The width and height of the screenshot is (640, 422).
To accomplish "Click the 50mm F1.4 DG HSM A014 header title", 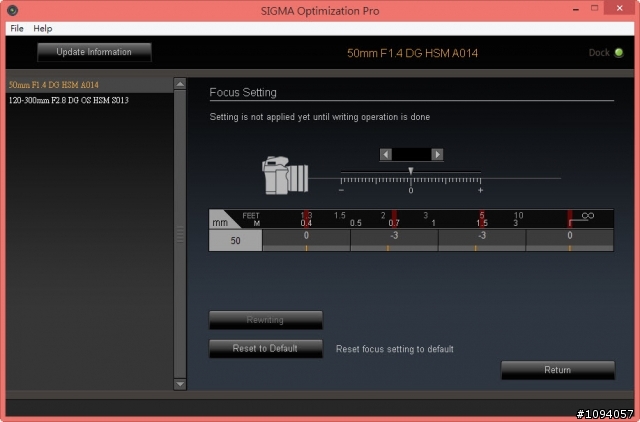I will coord(412,53).
